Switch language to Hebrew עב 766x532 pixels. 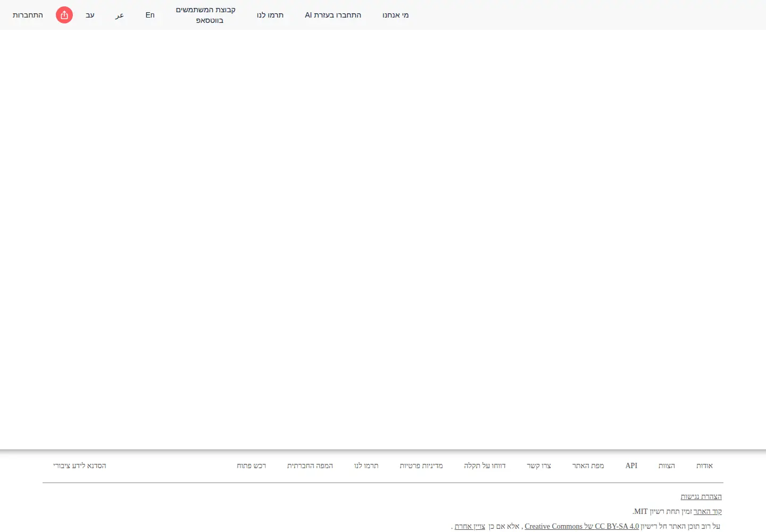point(90,15)
